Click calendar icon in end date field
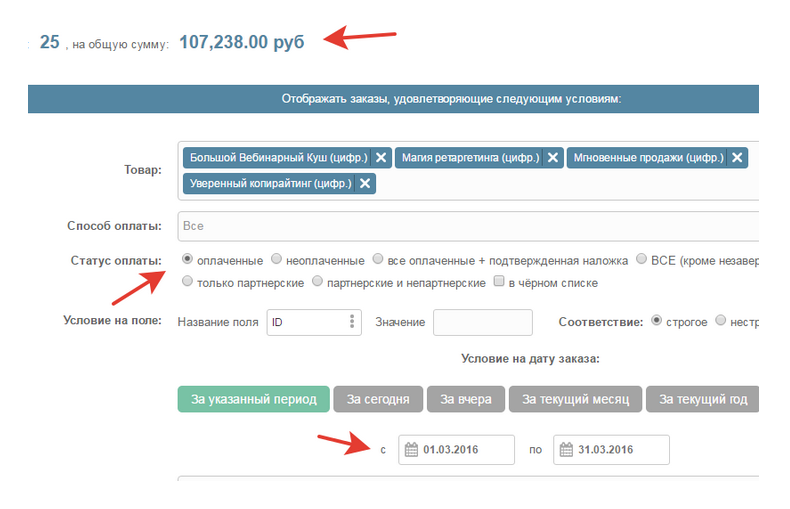This screenshot has width=790, height=509. pos(566,450)
